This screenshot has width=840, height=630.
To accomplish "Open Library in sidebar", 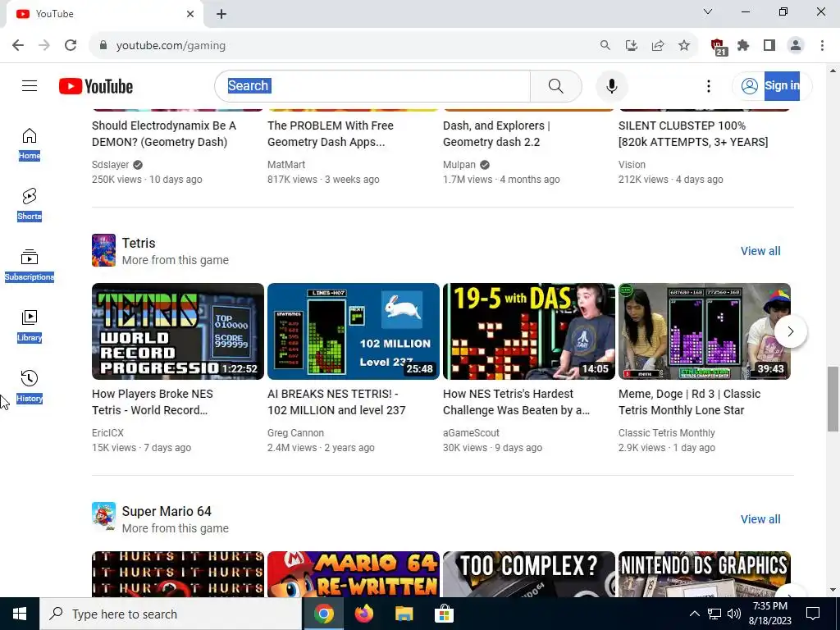I will [x=30, y=326].
